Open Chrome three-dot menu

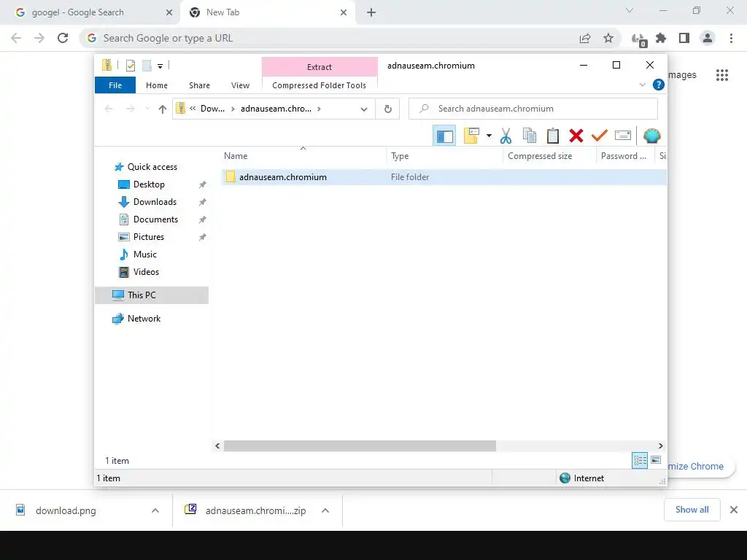731,38
